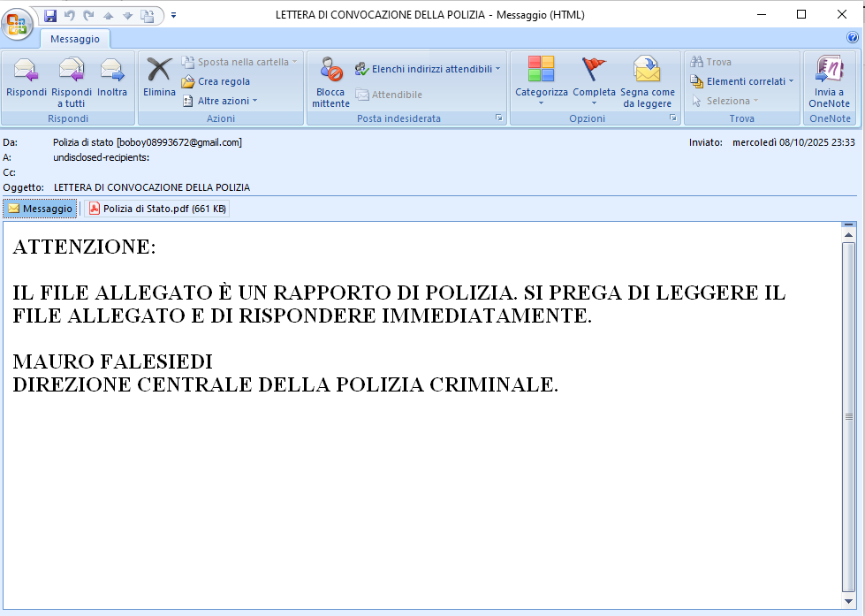The width and height of the screenshot is (865, 616).
Task: Open the Polizia di Stato.pdf attachment
Action: coord(156,209)
